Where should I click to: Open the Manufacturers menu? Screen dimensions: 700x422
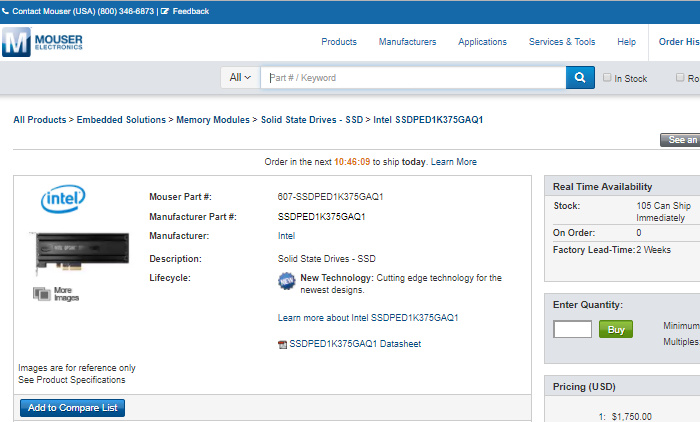coord(407,42)
